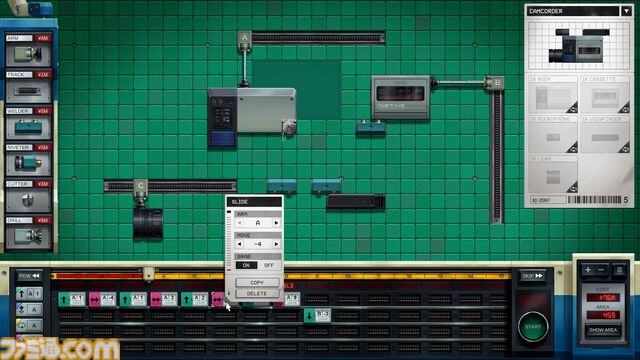Select the Arm tool from parts palette
The width and height of the screenshot is (640, 360).
[28, 50]
